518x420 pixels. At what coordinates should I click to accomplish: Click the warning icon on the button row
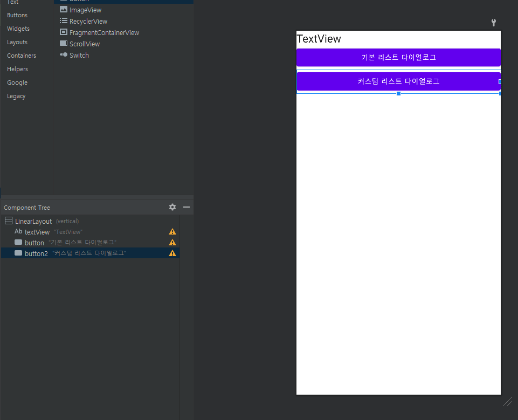[x=172, y=243]
